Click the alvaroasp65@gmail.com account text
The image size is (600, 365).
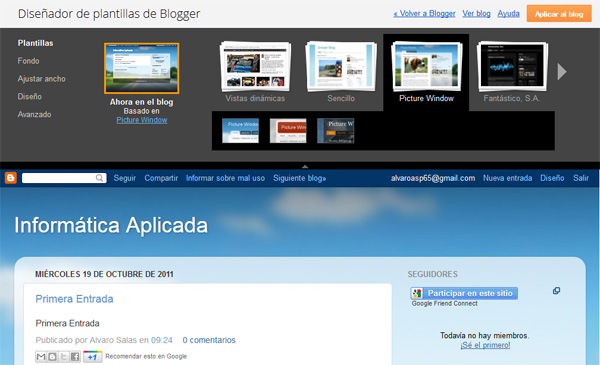click(x=433, y=178)
